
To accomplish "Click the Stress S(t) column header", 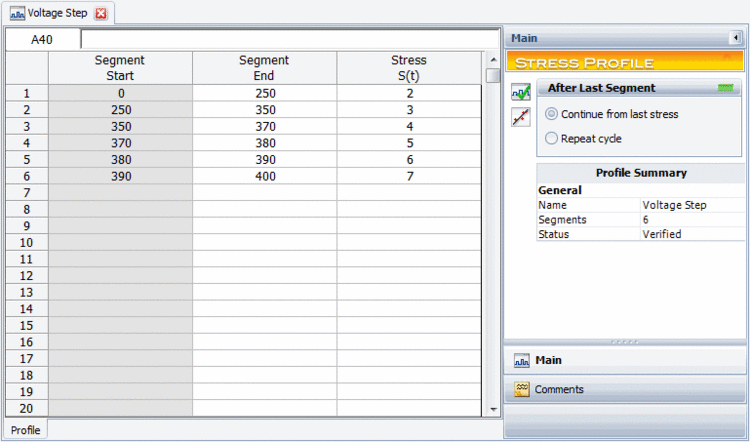I will tap(409, 68).
